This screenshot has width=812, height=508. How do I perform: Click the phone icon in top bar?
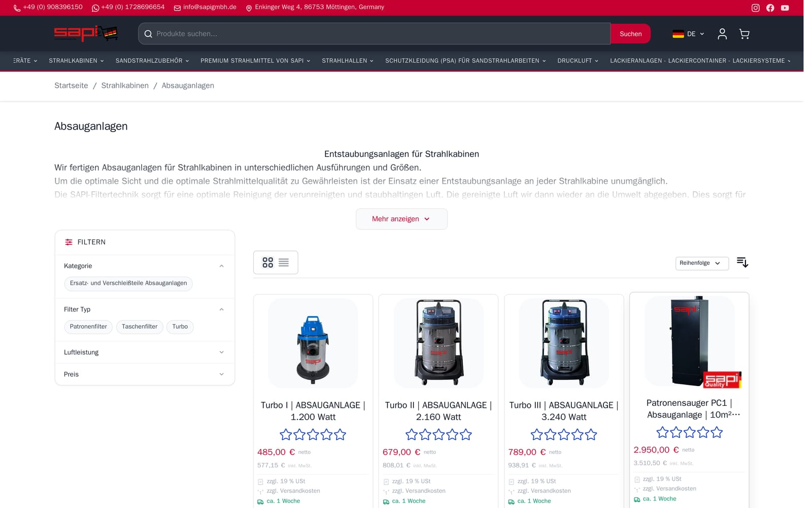[17, 8]
